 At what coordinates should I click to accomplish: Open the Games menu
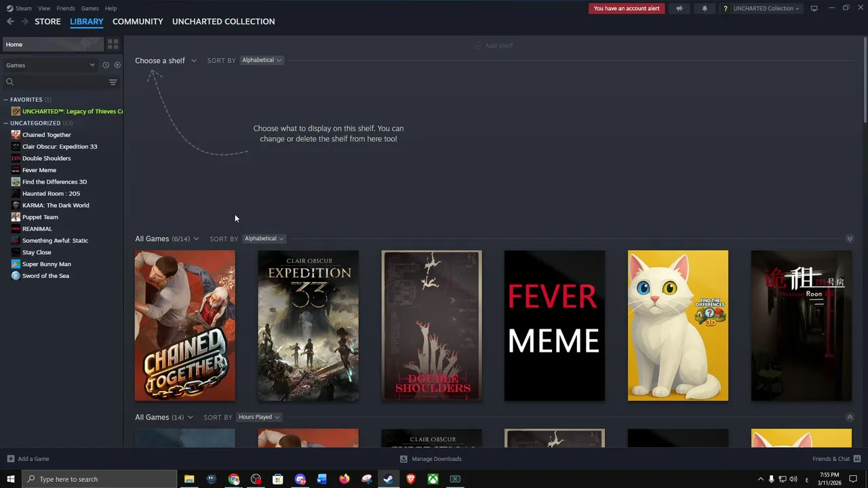(90, 8)
